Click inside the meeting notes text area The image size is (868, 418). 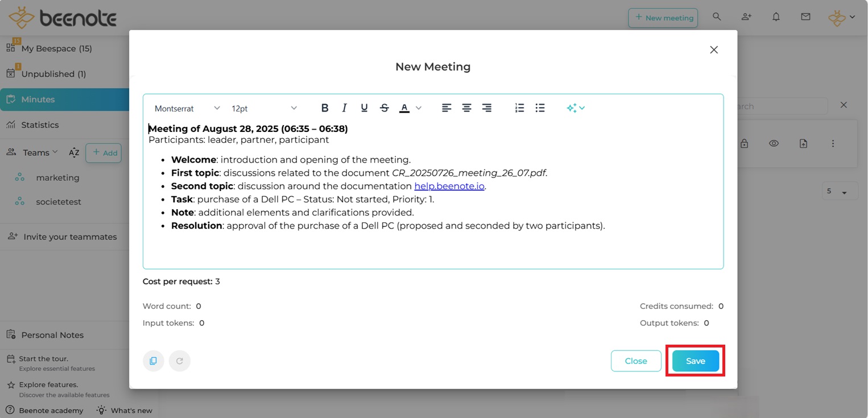[432, 247]
